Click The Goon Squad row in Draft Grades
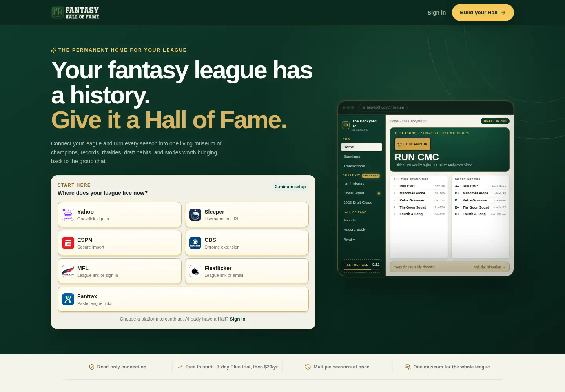565x392 pixels. point(480,207)
